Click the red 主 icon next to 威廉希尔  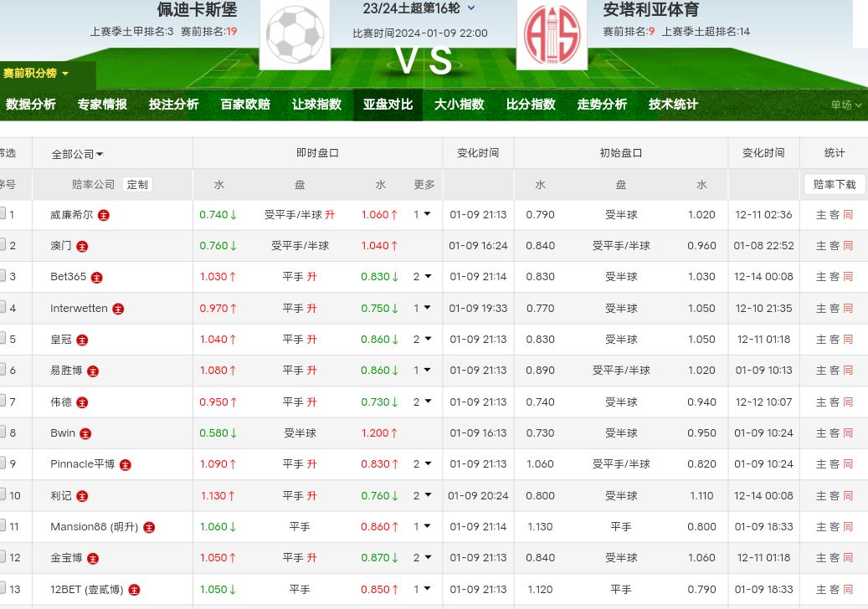104,215
